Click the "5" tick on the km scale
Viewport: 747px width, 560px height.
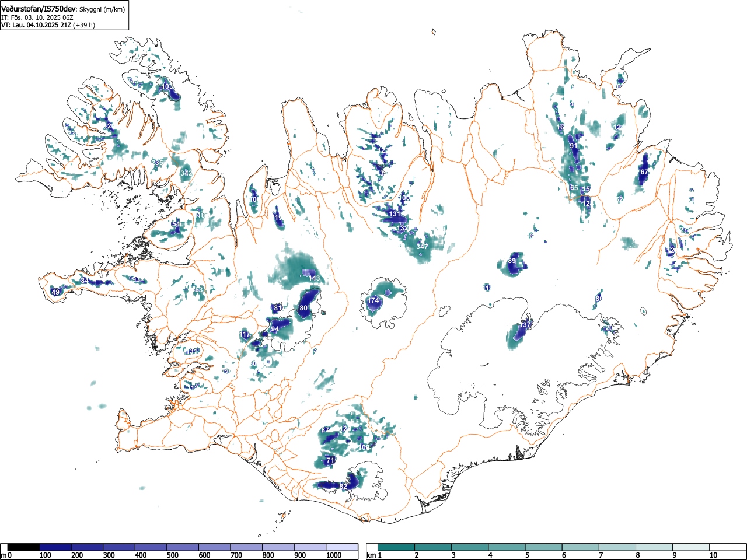(x=527, y=555)
